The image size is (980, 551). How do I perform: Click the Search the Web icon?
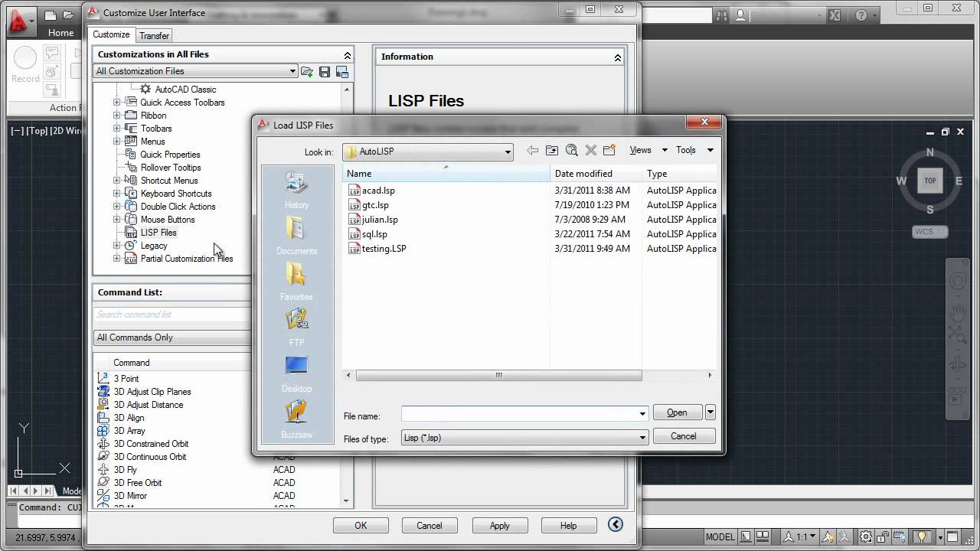click(x=571, y=151)
